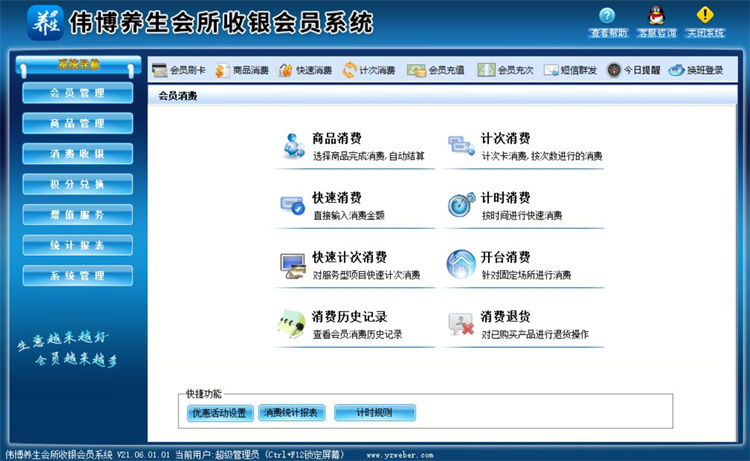Click 会员刷卡 in the toolbar
Viewport: 750px width, 461px height.
coord(179,70)
